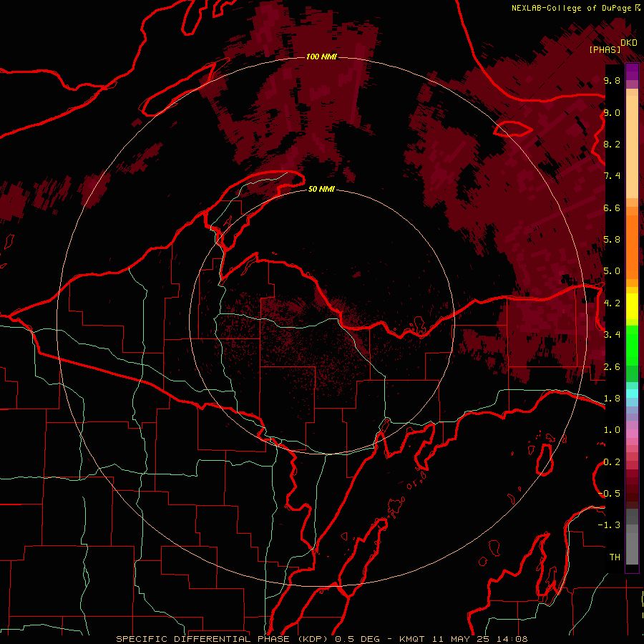
Task: Select the 50 NMI range ring label
Action: [321, 189]
